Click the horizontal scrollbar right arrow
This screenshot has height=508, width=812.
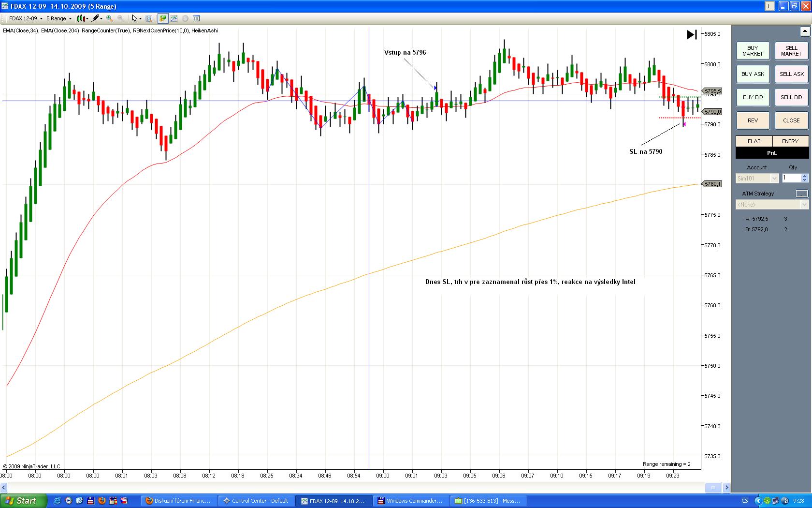point(726,487)
